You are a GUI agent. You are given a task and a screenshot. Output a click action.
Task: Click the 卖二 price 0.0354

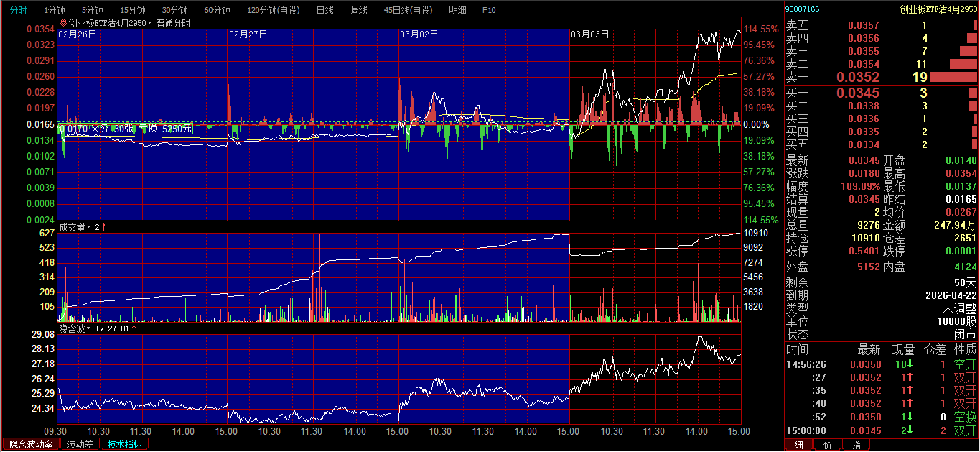864,64
